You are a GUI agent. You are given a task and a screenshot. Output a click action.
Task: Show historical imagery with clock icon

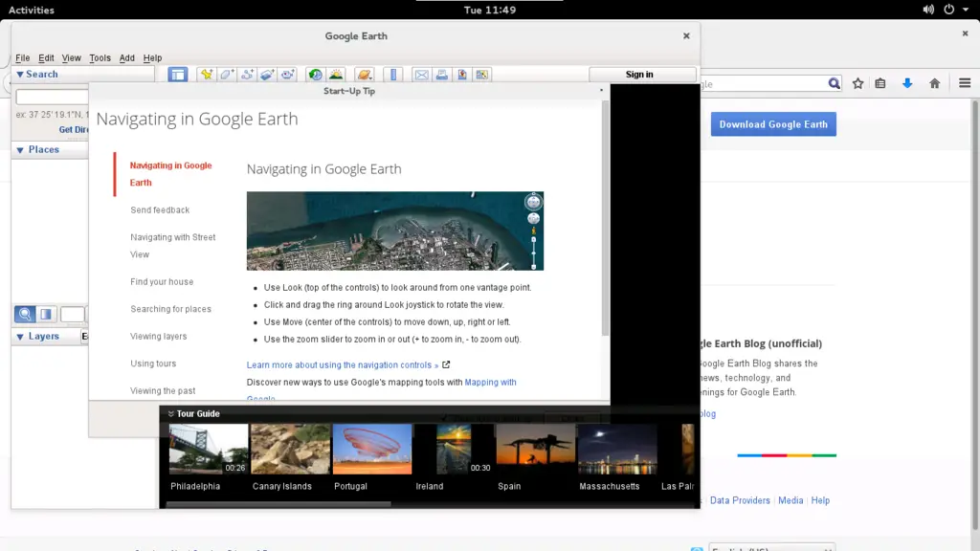(315, 75)
